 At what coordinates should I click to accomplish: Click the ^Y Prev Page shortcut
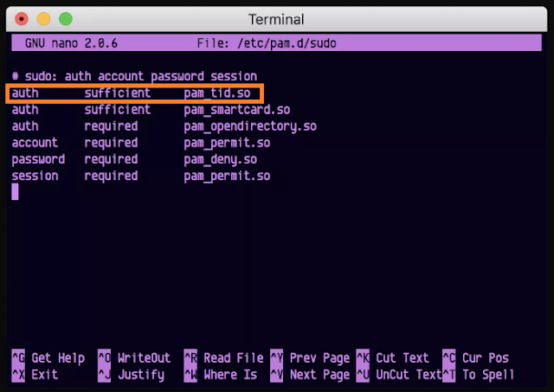point(310,358)
